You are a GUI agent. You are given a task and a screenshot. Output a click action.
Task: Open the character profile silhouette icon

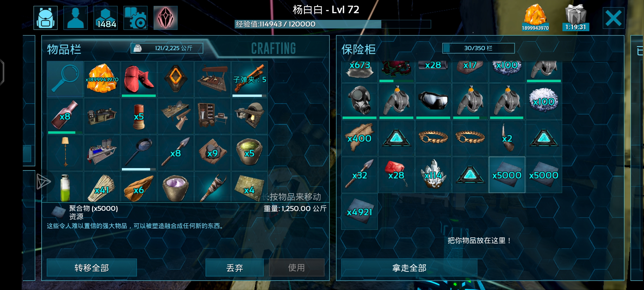[x=75, y=18]
